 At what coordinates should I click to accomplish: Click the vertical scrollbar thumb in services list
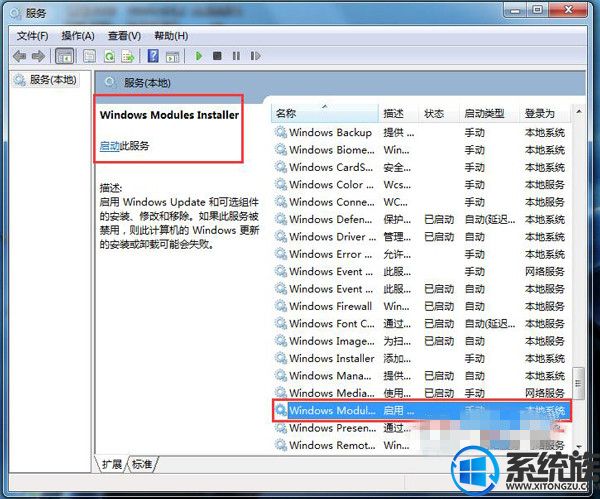[579, 383]
